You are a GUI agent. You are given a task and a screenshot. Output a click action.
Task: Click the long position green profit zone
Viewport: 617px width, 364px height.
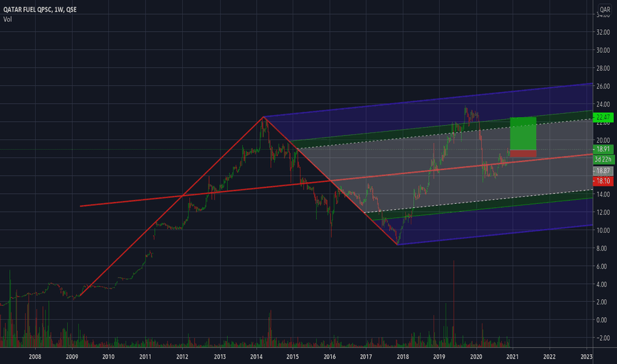point(523,134)
